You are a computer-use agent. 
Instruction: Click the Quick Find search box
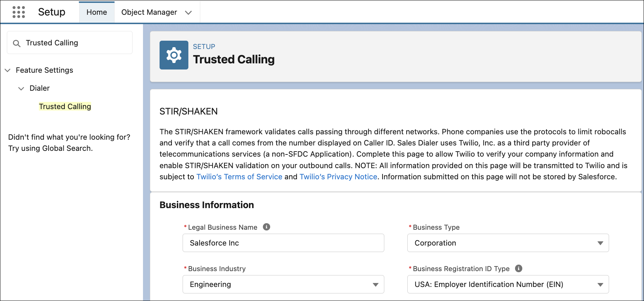click(x=70, y=43)
